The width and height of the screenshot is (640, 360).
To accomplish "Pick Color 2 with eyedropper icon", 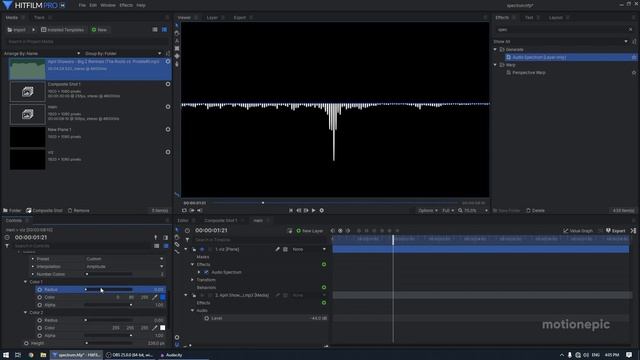I will point(155,328).
